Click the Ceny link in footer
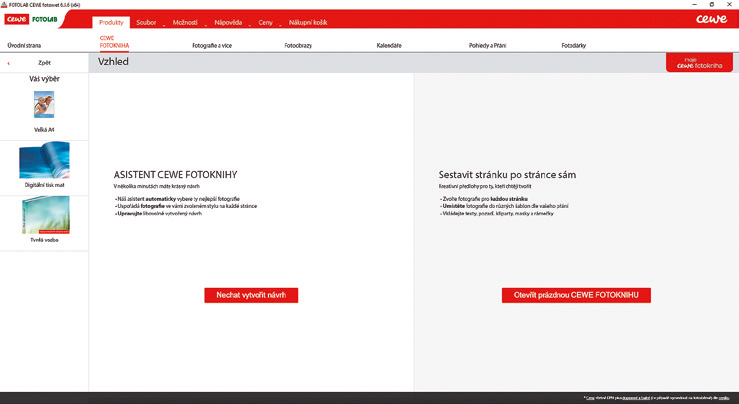This screenshot has height=404, width=739. pos(591,398)
